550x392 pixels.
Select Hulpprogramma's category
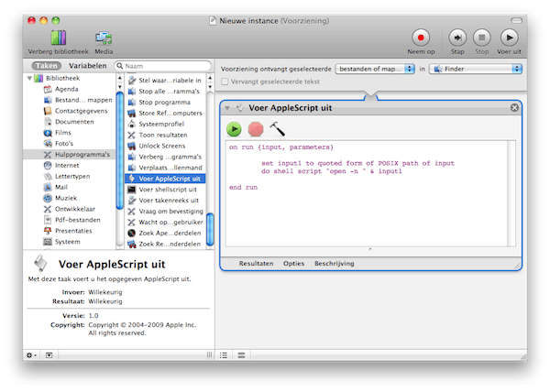click(x=69, y=154)
